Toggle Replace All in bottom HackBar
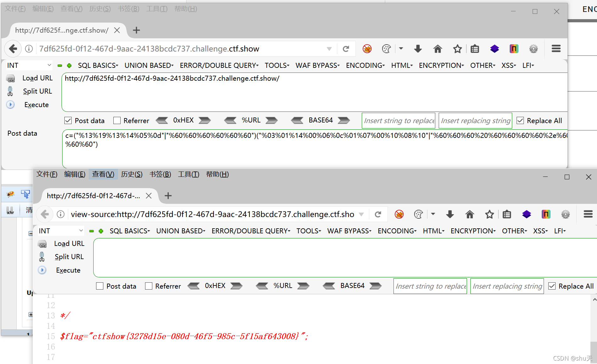Viewport: 597px width, 364px height. click(x=552, y=286)
